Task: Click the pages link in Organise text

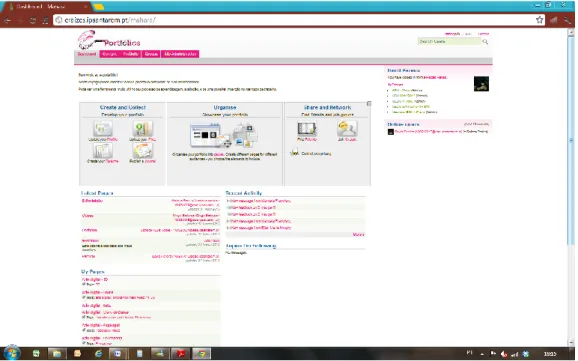Action: [x=219, y=155]
